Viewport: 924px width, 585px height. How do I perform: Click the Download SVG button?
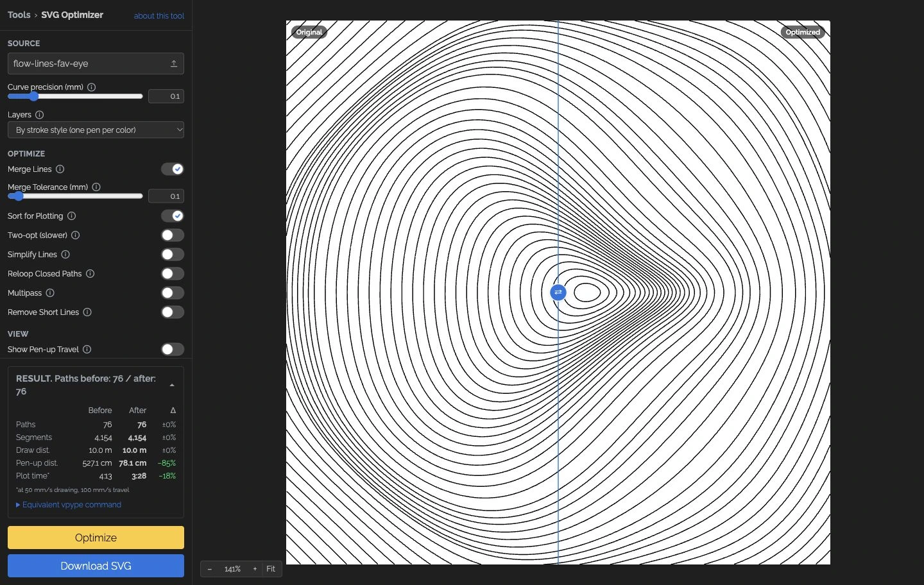96,566
